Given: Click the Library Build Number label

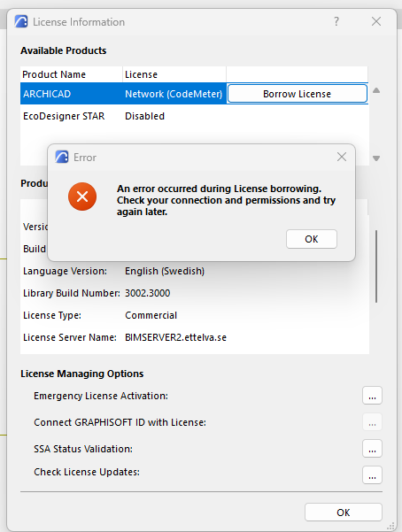Looking at the screenshot, I should [x=72, y=293].
